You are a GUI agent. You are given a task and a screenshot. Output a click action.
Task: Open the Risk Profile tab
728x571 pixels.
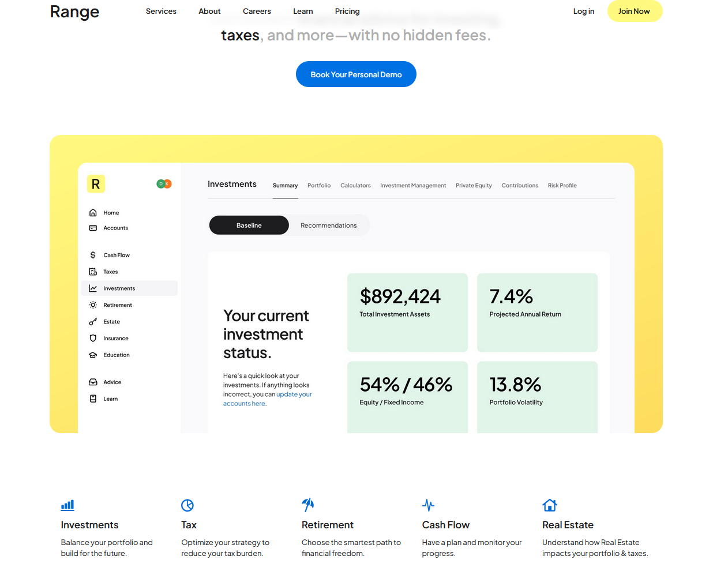point(562,186)
